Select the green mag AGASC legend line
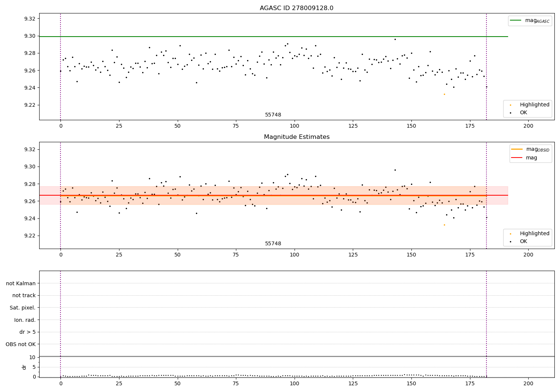 (x=516, y=21)
